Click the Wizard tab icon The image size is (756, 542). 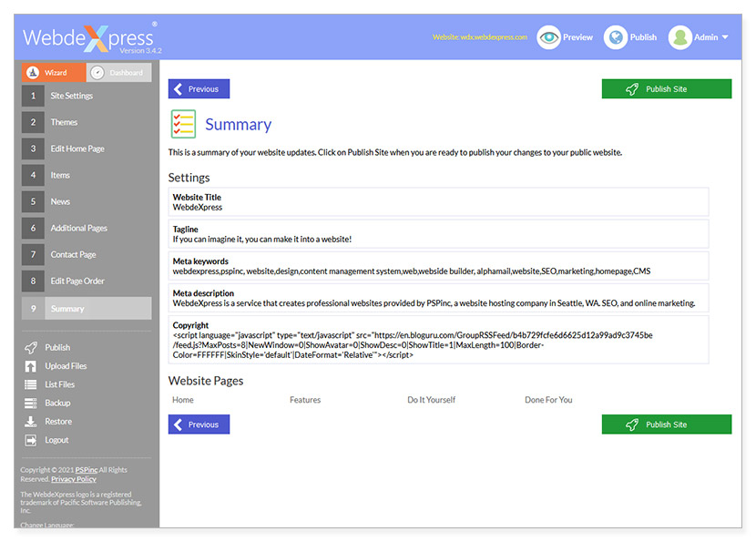click(x=33, y=72)
